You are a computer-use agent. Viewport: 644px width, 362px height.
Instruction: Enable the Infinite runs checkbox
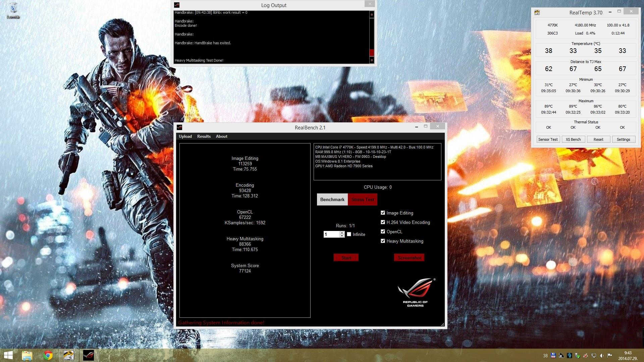click(349, 234)
